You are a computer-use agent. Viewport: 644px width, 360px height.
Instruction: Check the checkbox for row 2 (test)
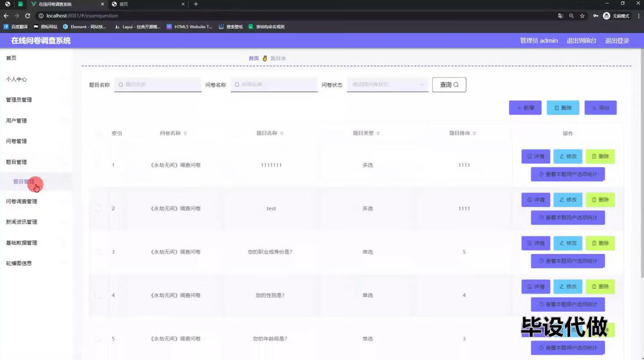98,209
